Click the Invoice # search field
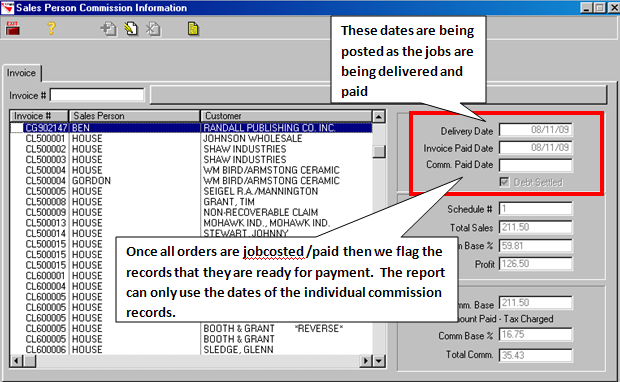Viewport: 620px width, 382px height. 97,95
